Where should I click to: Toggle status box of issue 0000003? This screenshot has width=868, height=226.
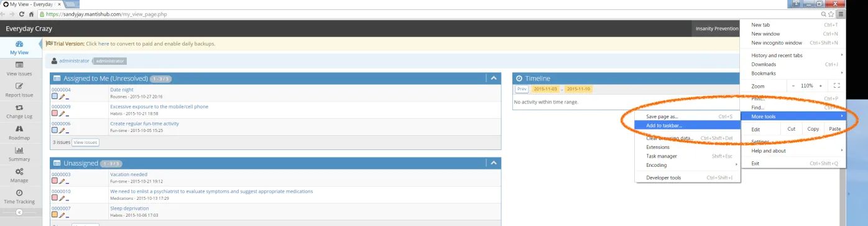point(55,181)
